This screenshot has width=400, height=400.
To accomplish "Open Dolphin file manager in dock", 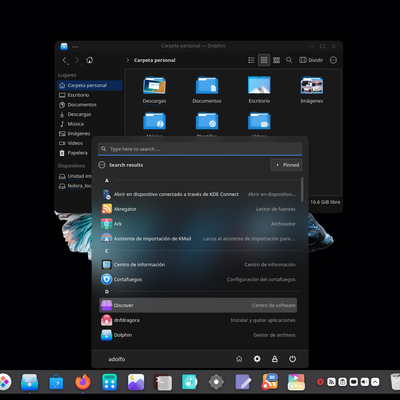I will [29, 382].
